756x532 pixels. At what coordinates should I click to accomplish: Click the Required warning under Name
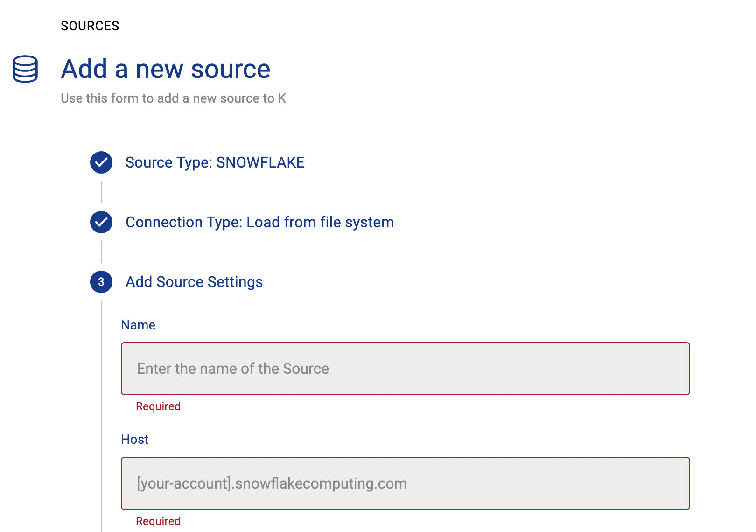point(158,406)
